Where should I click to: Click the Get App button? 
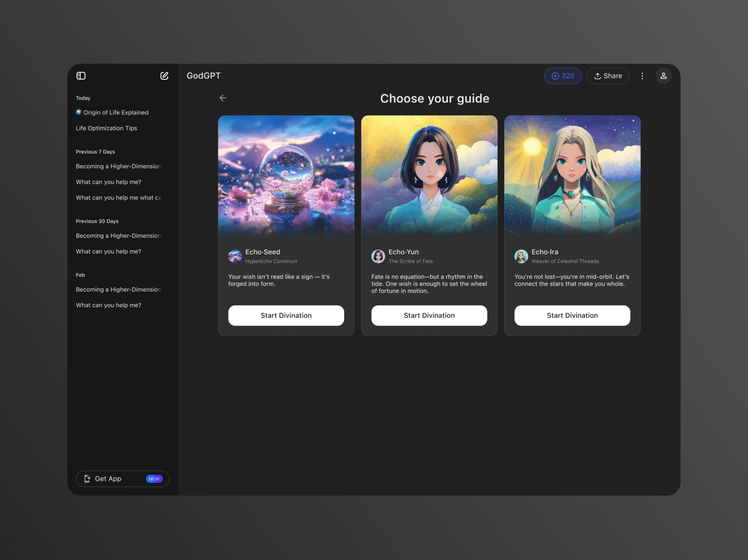[x=122, y=479]
